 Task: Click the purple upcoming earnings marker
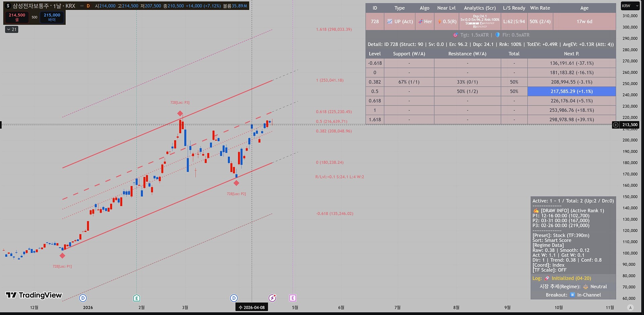pos(293,298)
